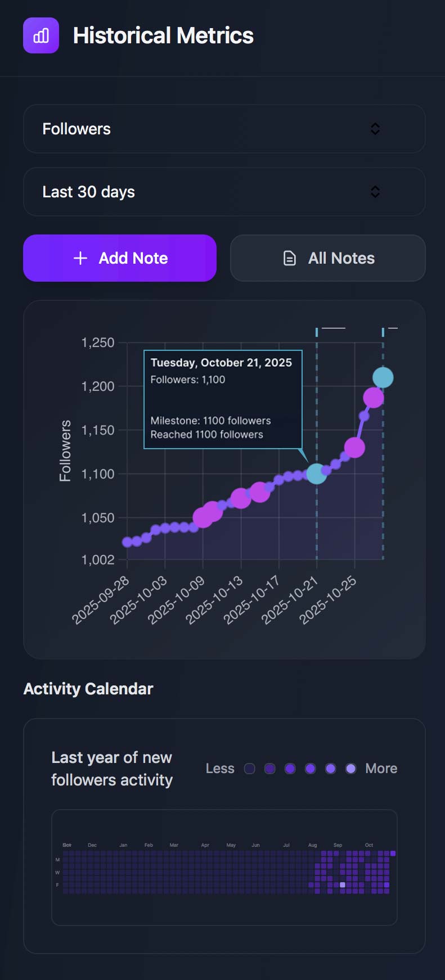This screenshot has width=445, height=980.
Task: Click the brightest purple dot beside More
Action: click(350, 769)
